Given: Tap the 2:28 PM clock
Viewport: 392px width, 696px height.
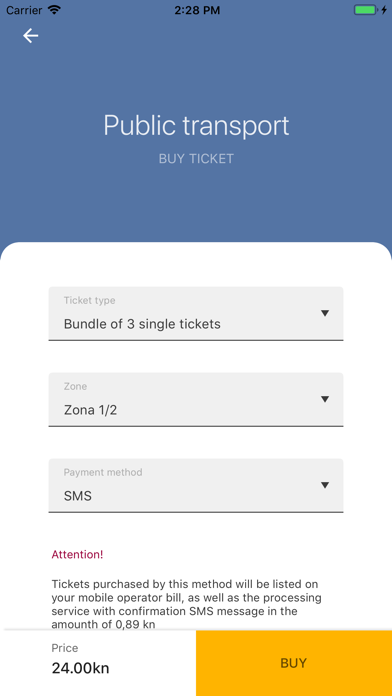Looking at the screenshot, I should coord(197,10).
